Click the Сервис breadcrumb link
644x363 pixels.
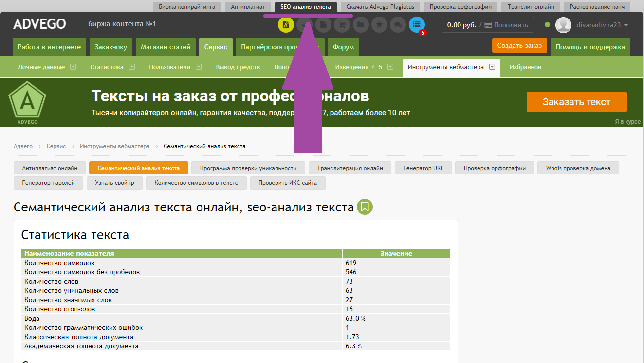[56, 146]
